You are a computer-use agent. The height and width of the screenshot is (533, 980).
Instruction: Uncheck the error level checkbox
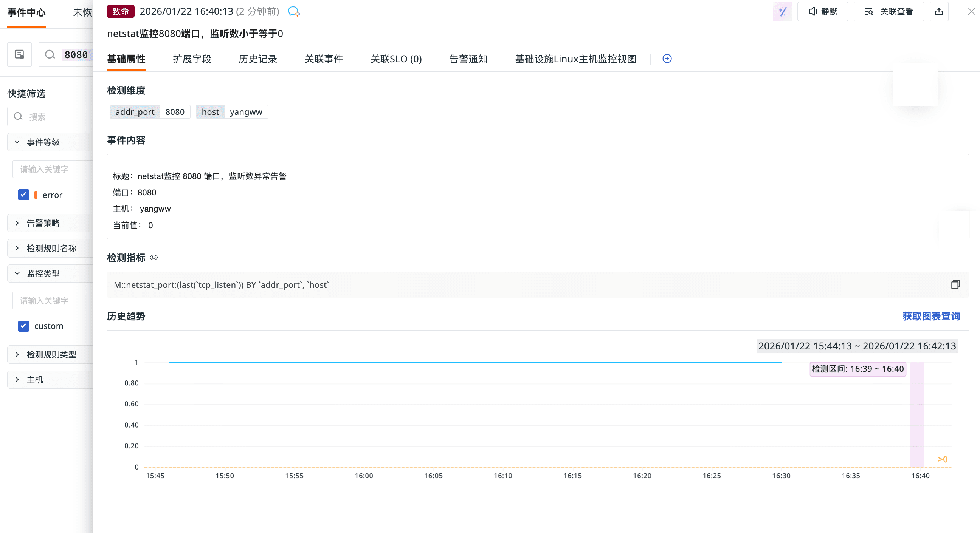click(23, 195)
